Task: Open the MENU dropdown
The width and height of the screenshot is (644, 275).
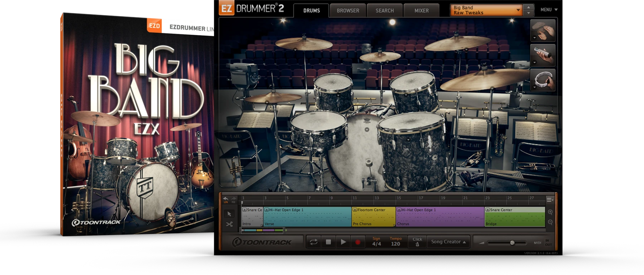Action: (549, 10)
